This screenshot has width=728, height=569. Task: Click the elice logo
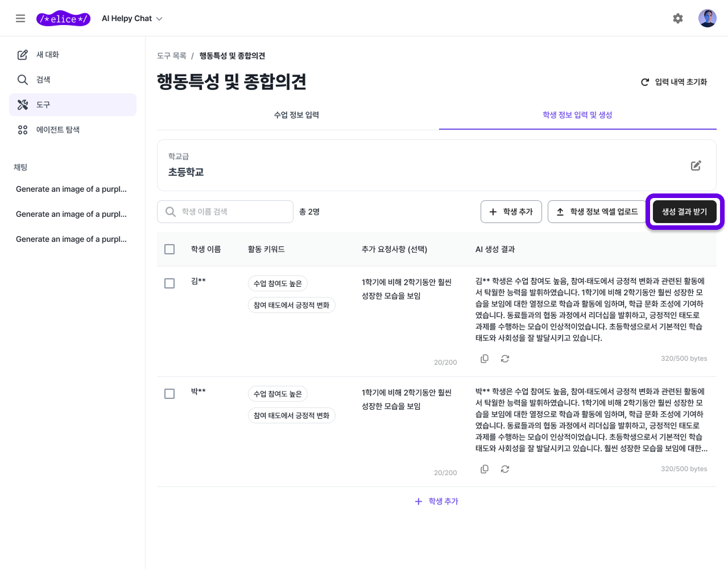pyautogui.click(x=63, y=19)
